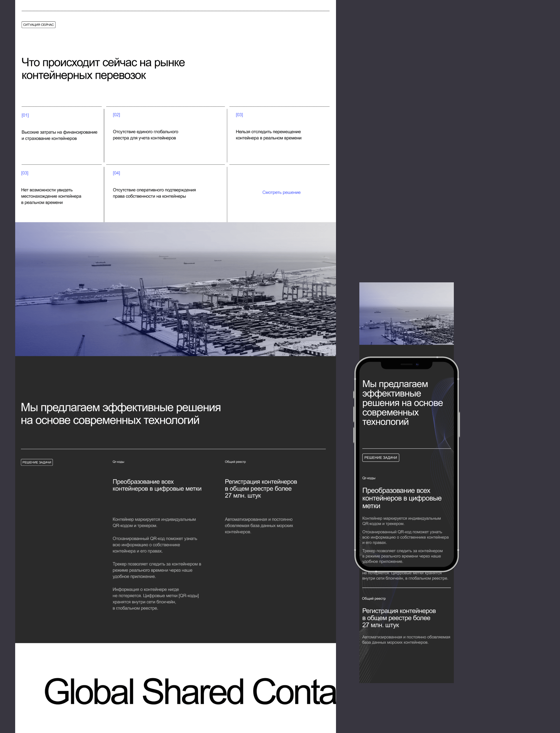Screen dimensions: 560x733
Task: Click the desktop "РЕШЕНИЕ ЗАДАЧИ" badge in dark section
Action: click(37, 462)
